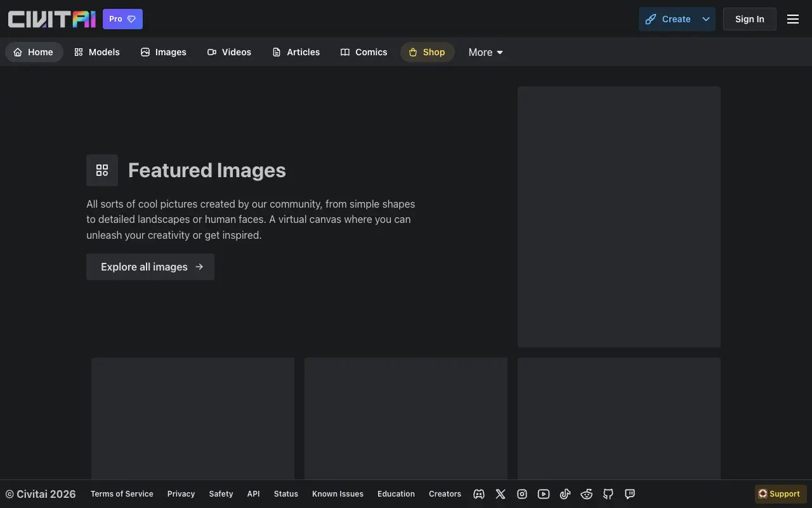The height and width of the screenshot is (508, 812).
Task: Click the Pro membership badge
Action: tap(122, 19)
